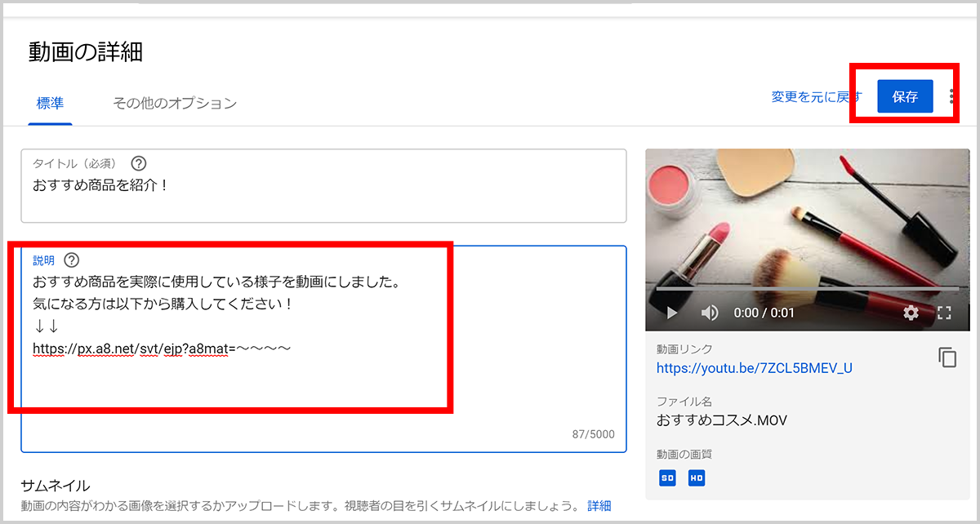
Task: Click the 説明 help question mark icon
Action: click(x=72, y=260)
